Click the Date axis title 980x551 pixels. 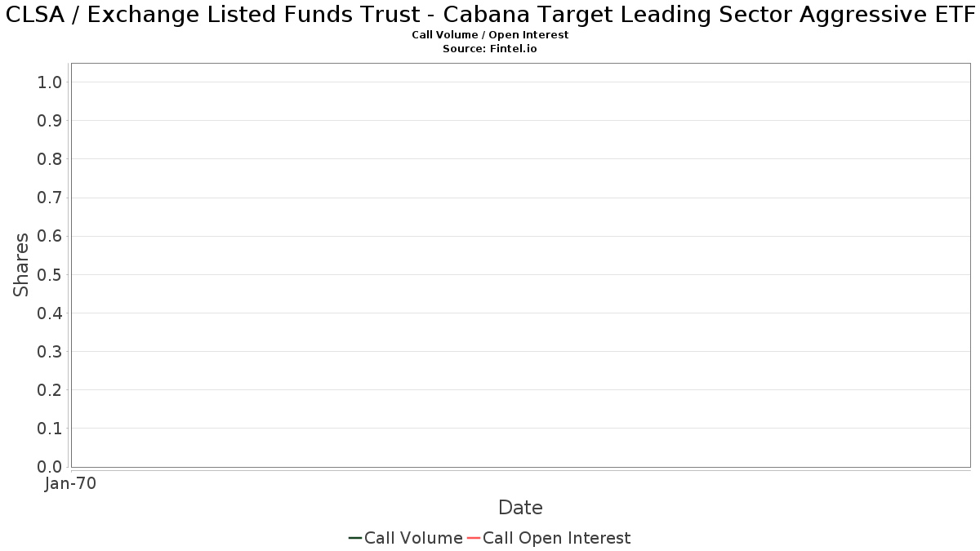(x=520, y=508)
